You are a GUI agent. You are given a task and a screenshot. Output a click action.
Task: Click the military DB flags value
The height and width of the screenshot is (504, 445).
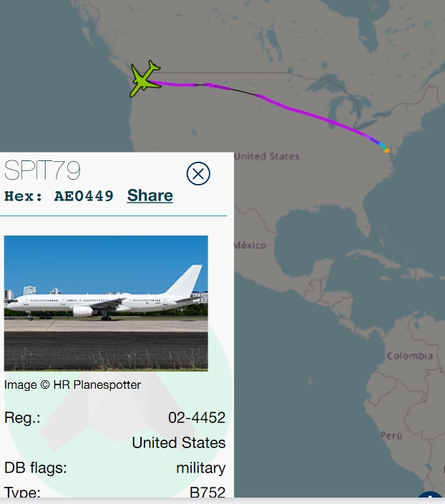point(201,468)
